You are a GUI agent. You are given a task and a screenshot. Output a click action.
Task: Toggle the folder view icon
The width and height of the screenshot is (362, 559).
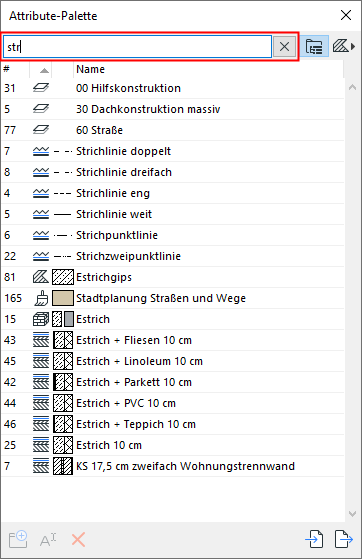click(x=313, y=46)
